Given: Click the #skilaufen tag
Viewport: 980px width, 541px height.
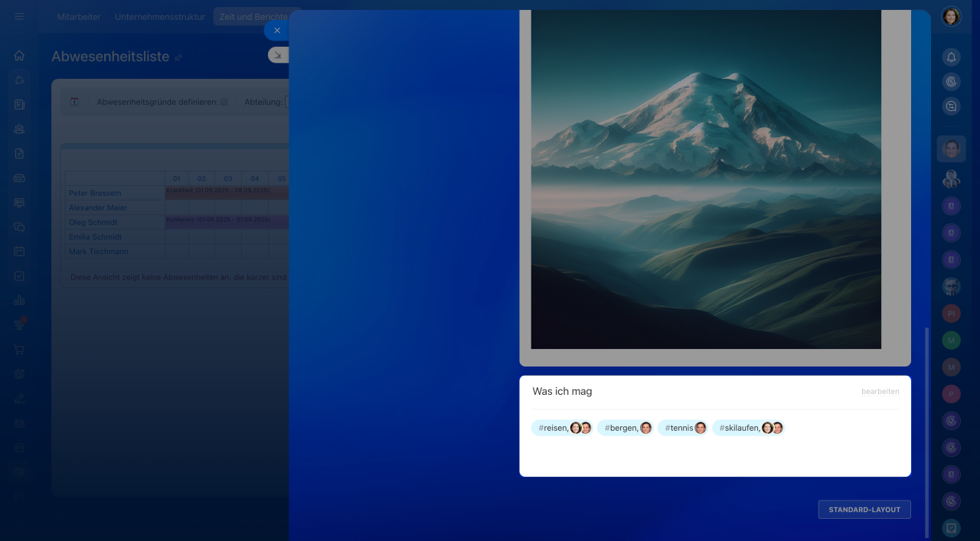Looking at the screenshot, I should point(748,428).
